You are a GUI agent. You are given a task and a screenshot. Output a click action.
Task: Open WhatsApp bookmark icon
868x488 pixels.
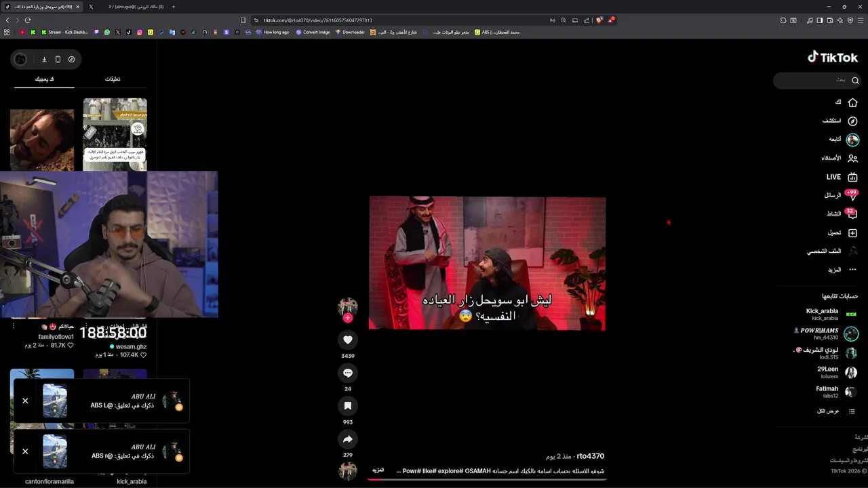107,32
